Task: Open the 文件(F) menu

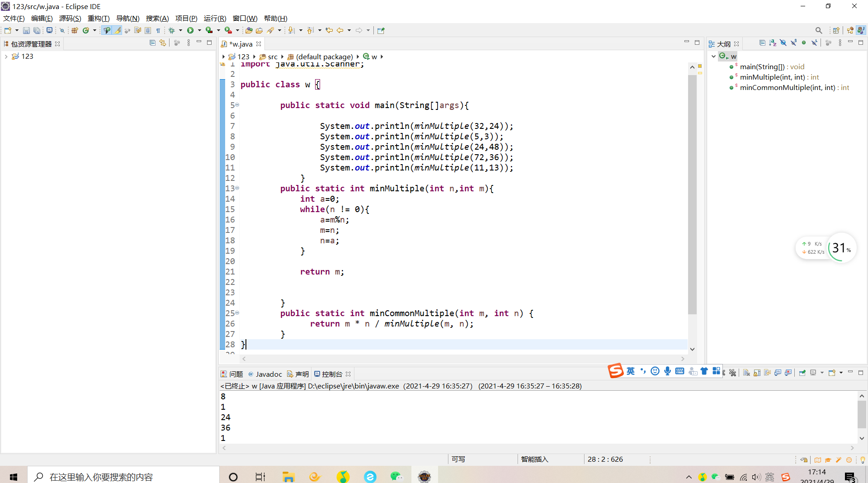Action: coord(14,19)
